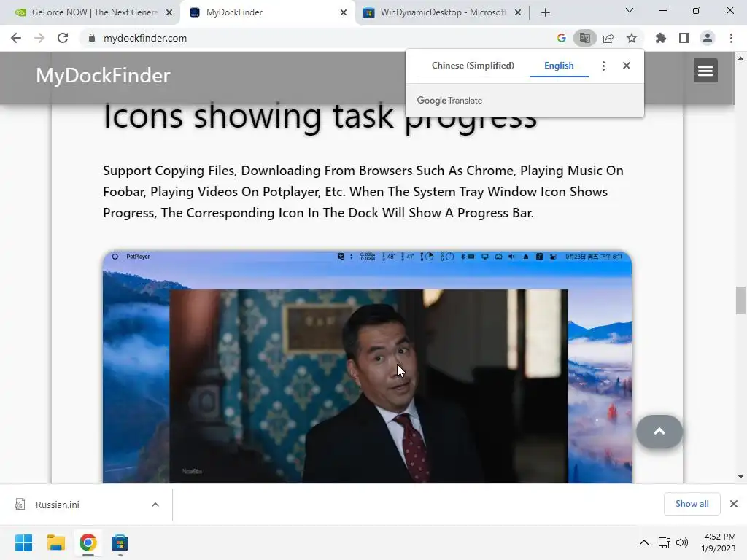Open Microsoft Store from taskbar

(x=120, y=542)
